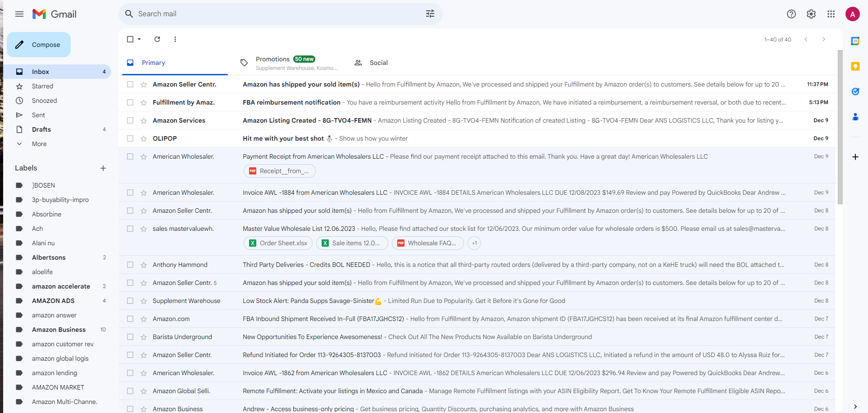Screen dimensions: 868x413
Task: Hide the side panel chevron
Action: (855, 407)
